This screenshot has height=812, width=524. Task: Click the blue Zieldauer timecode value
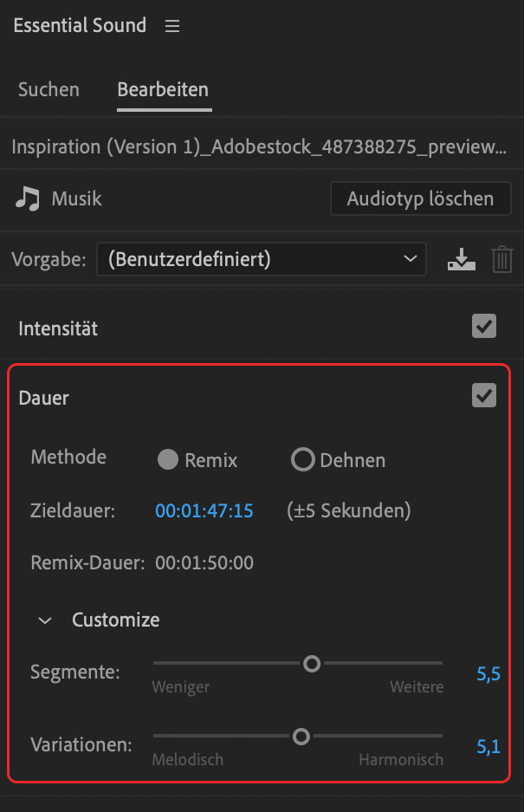coord(204,510)
